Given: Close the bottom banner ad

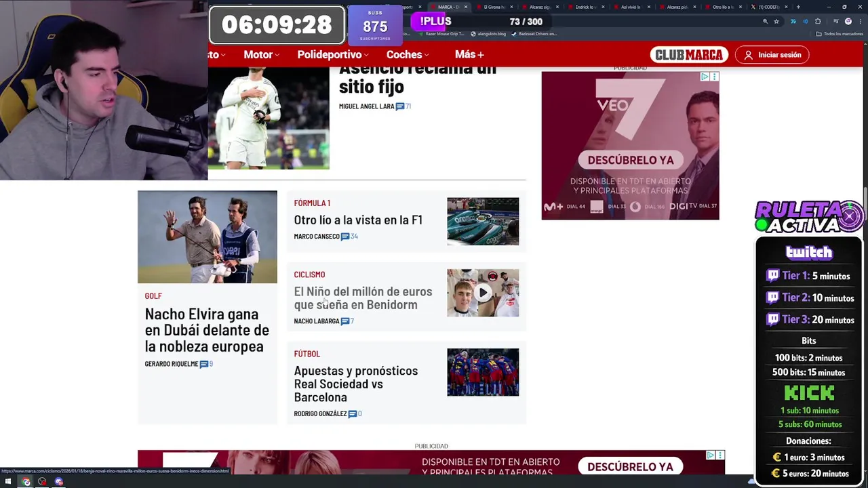Looking at the screenshot, I should [x=720, y=455].
